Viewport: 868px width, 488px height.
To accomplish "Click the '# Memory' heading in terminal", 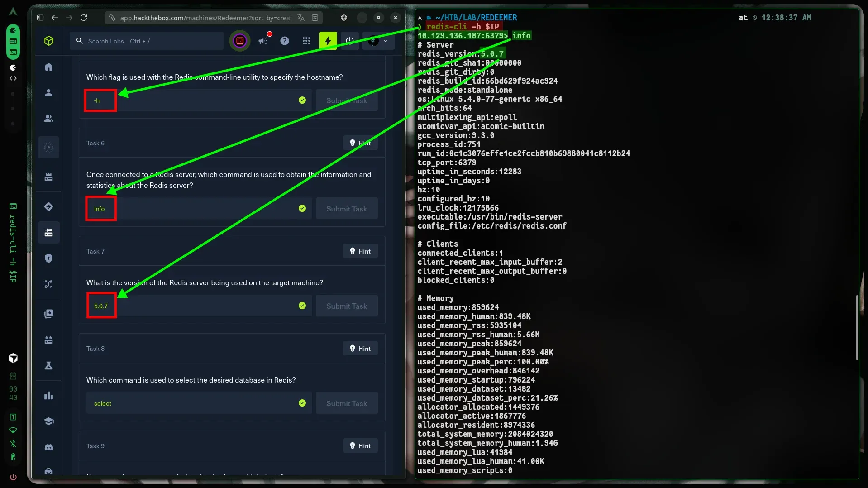I will (x=435, y=298).
